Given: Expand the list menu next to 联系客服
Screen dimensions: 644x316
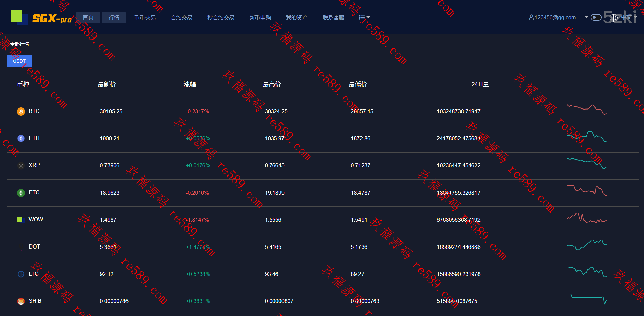Looking at the screenshot, I should tap(364, 18).
